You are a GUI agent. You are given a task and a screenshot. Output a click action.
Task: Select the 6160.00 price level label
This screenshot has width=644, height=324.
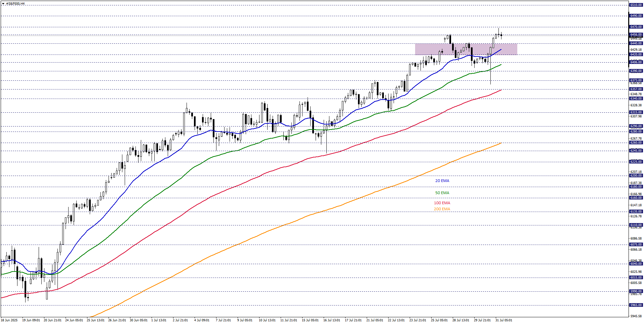click(x=636, y=198)
